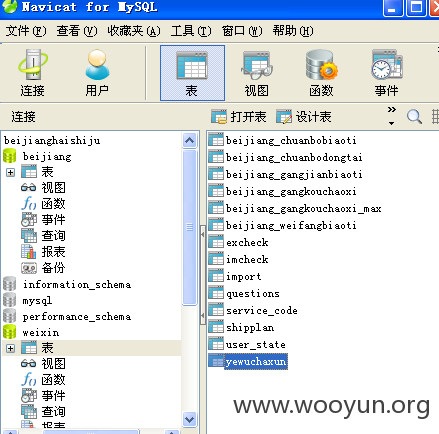Select the excheck table
This screenshot has width=439, height=434.
[x=239, y=242]
